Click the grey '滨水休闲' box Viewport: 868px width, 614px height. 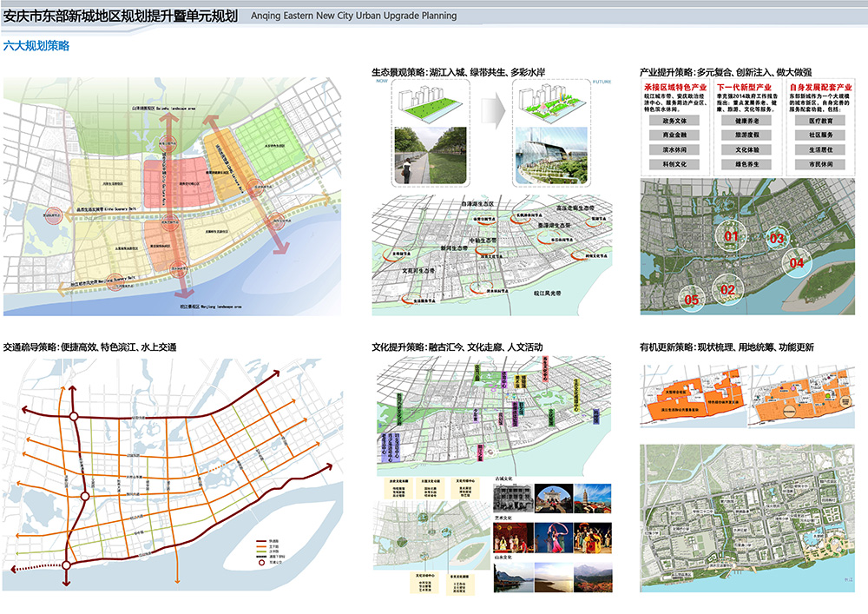pyautogui.click(x=674, y=149)
